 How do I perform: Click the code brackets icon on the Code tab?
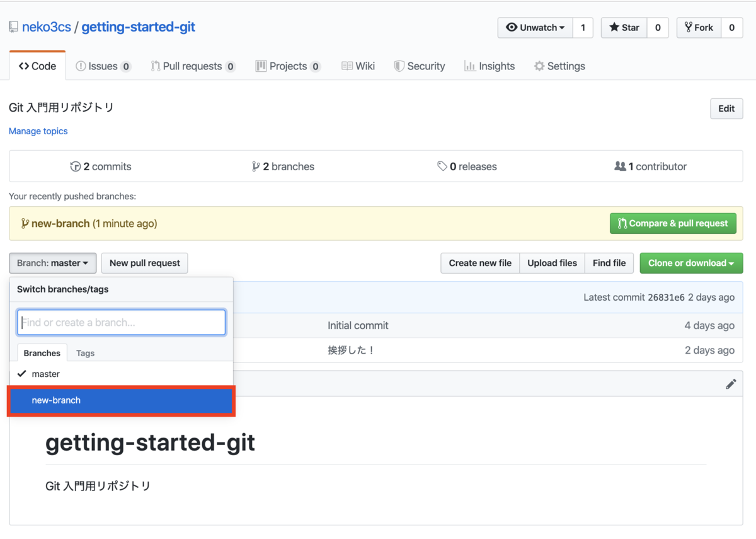[24, 66]
